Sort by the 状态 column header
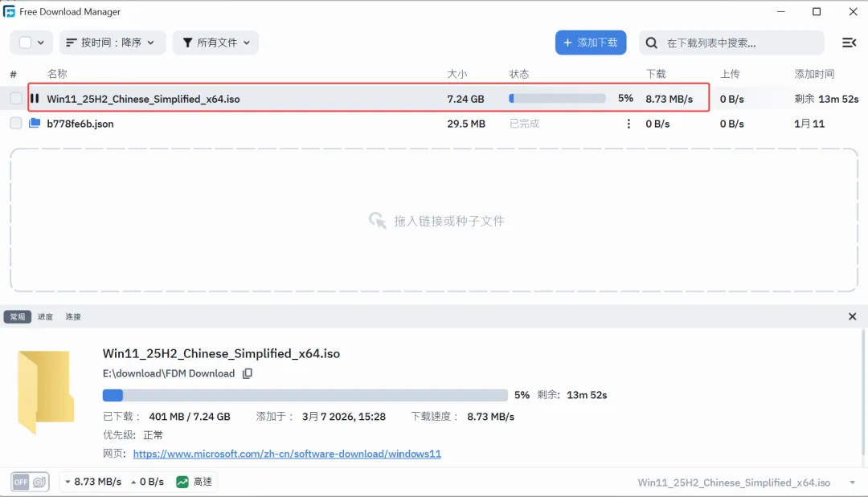 519,74
